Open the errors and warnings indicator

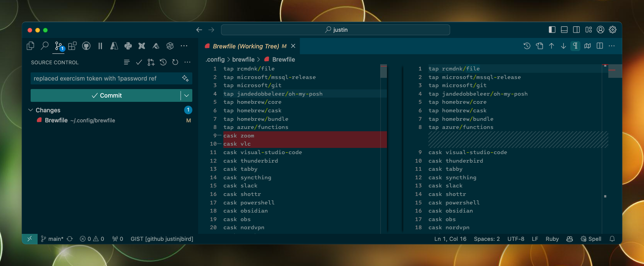coord(92,239)
